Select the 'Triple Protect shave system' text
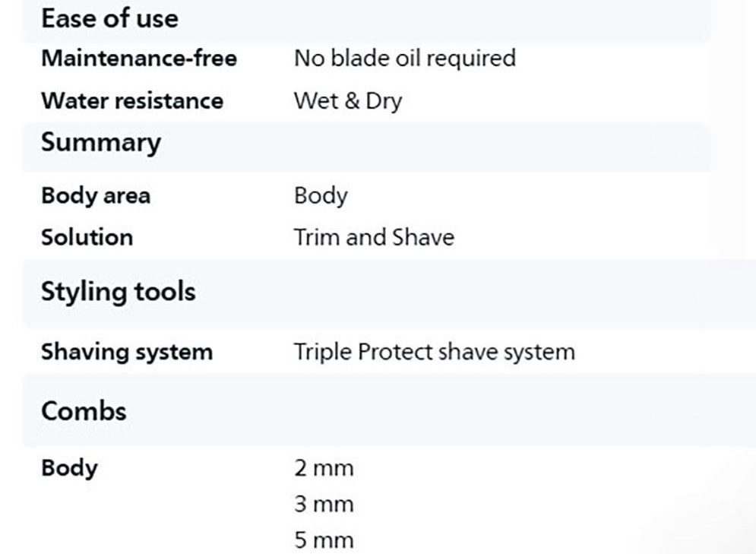The width and height of the screenshot is (756, 554). point(434,352)
